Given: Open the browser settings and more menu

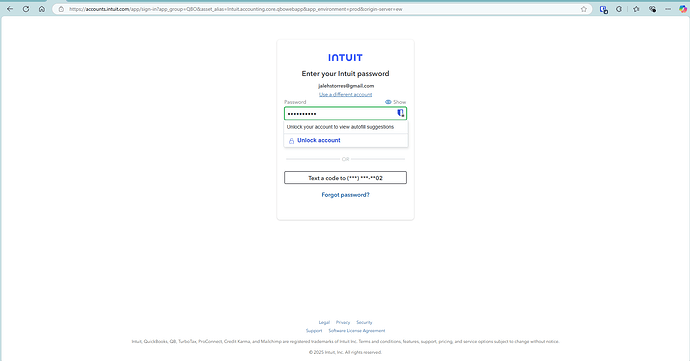Looking at the screenshot, I should coord(668,9).
